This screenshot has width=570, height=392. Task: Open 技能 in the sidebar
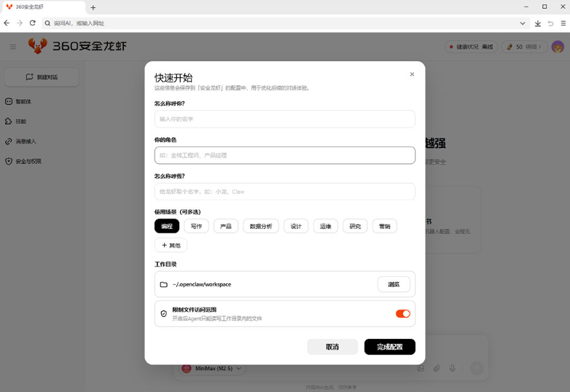pos(15,122)
